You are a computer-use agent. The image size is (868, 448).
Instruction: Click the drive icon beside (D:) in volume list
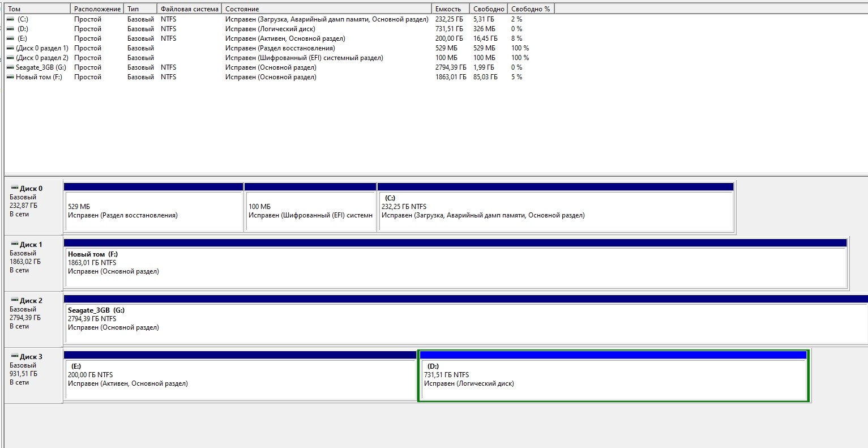click(x=10, y=29)
